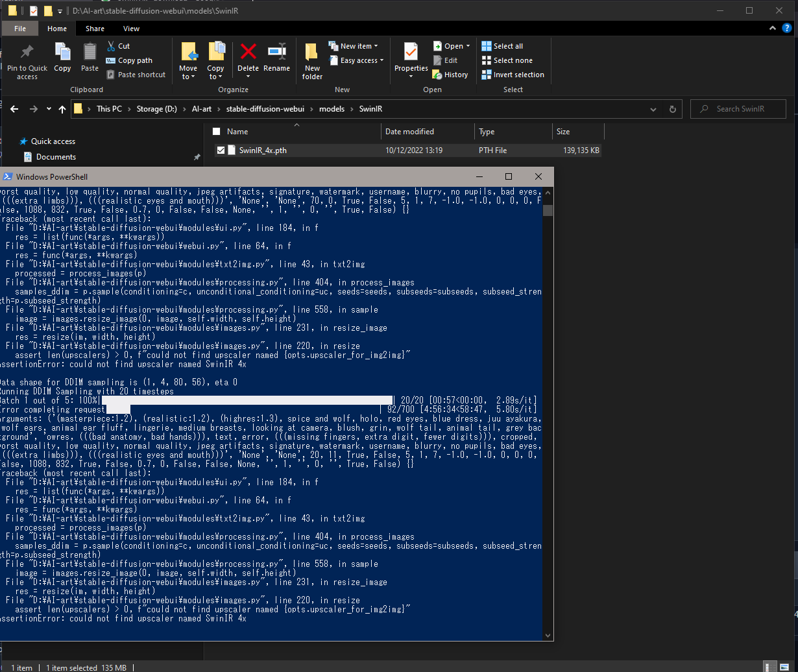Choose Copy path in Clipboard group

point(129,60)
